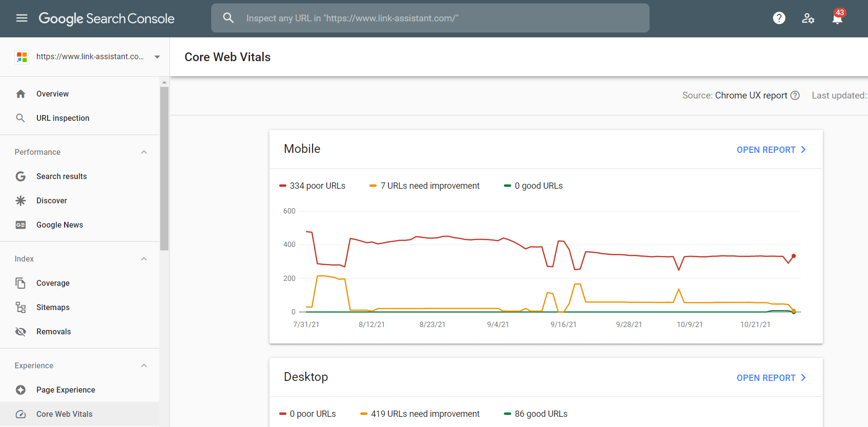This screenshot has width=868, height=427.
Task: Click the Mobile card heading
Action: (x=302, y=149)
